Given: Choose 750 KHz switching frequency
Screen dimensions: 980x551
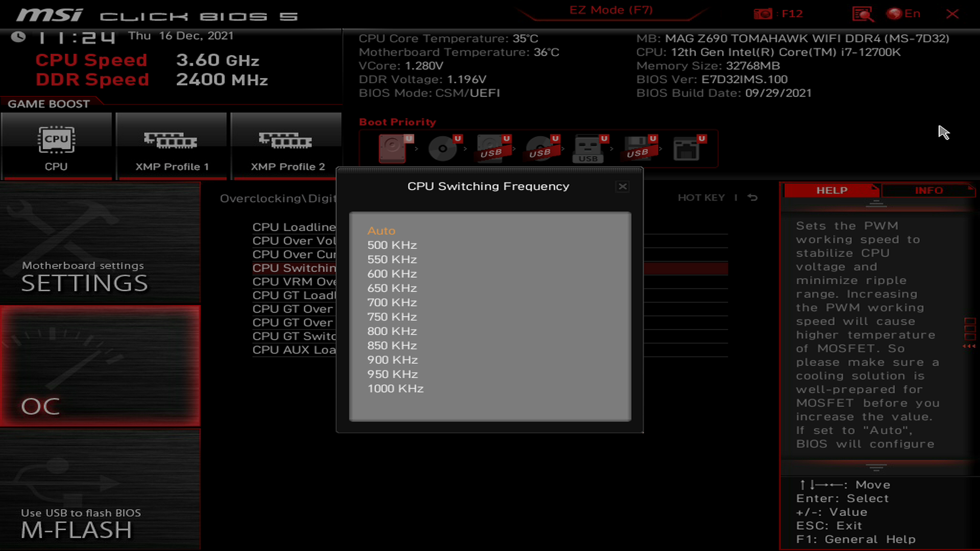Looking at the screenshot, I should (392, 316).
